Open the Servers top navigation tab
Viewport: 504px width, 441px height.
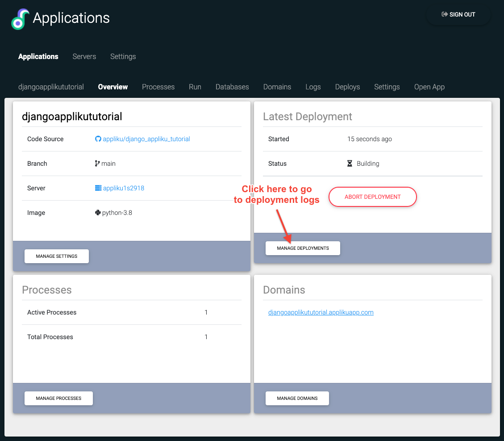pos(84,57)
